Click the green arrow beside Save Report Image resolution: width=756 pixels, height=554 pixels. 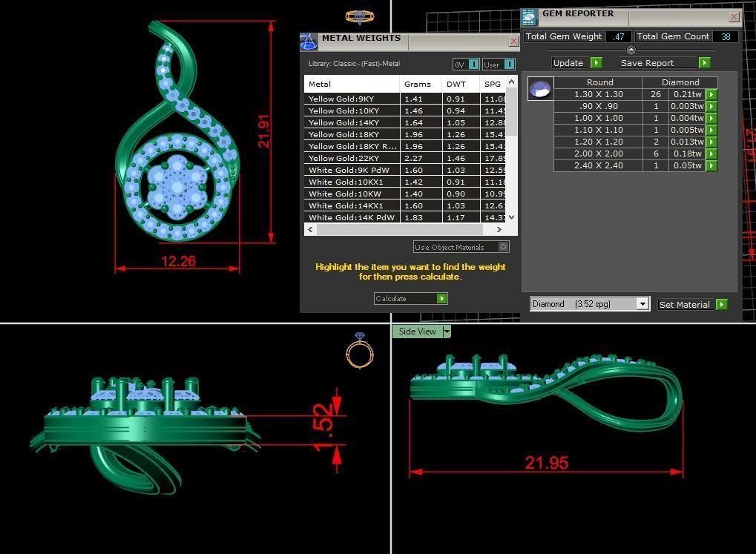(x=704, y=63)
